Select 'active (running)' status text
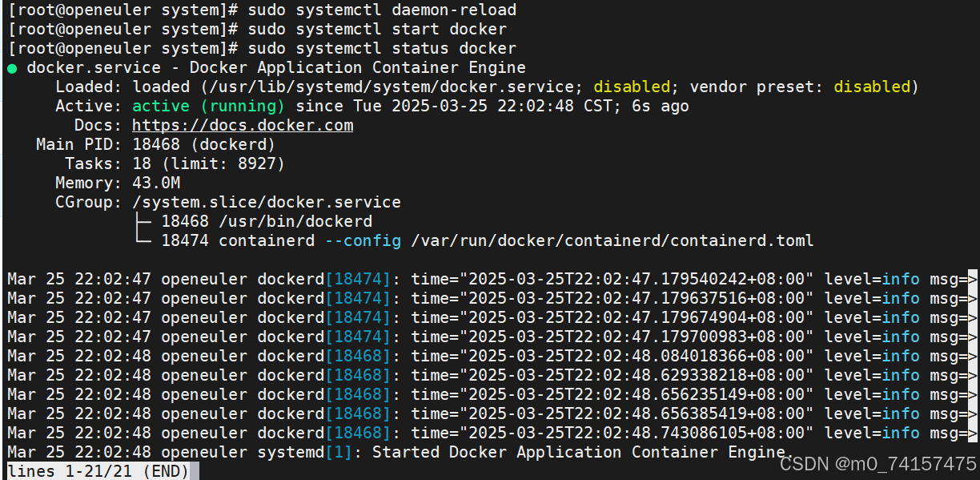Image resolution: width=980 pixels, height=480 pixels. pyautogui.click(x=208, y=107)
